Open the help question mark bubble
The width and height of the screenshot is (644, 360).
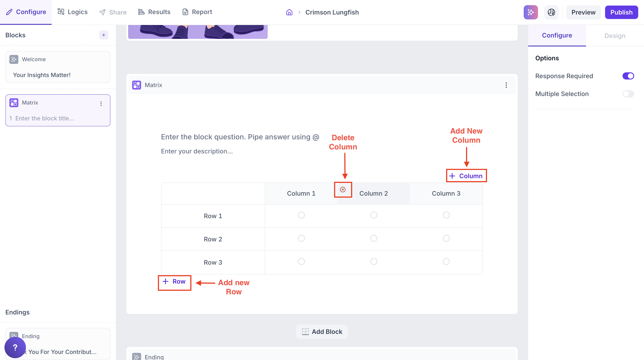click(15, 347)
